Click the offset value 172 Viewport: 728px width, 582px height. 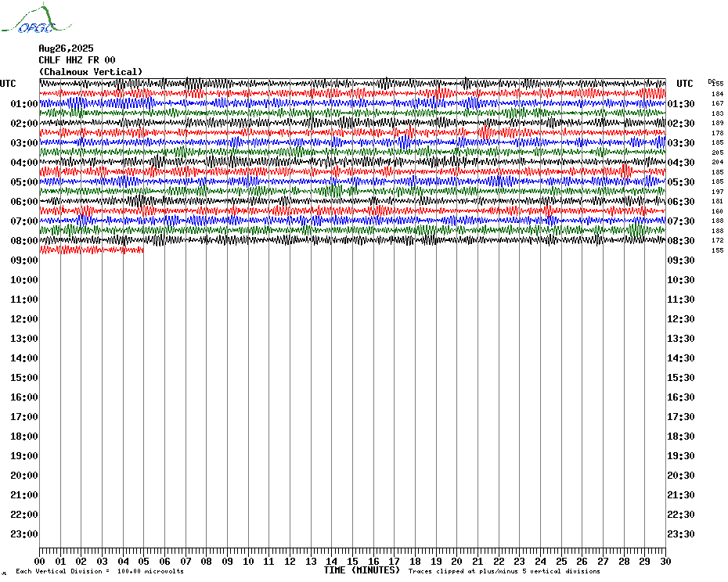point(717,240)
